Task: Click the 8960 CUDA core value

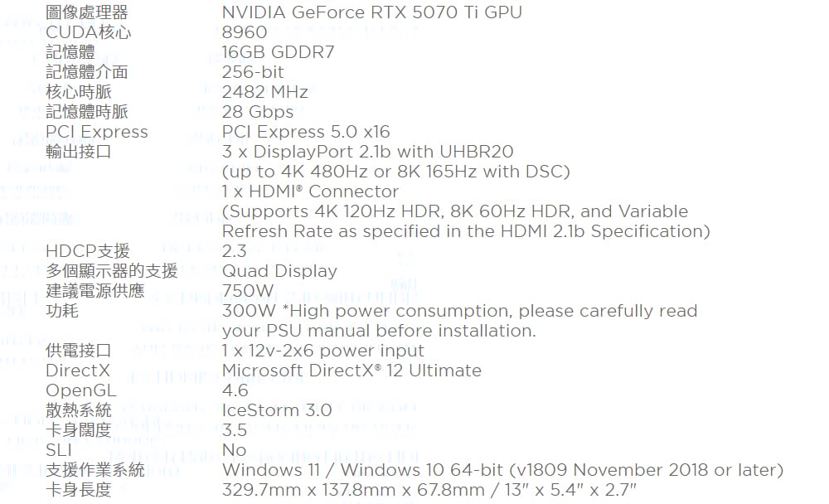Action: (245, 32)
